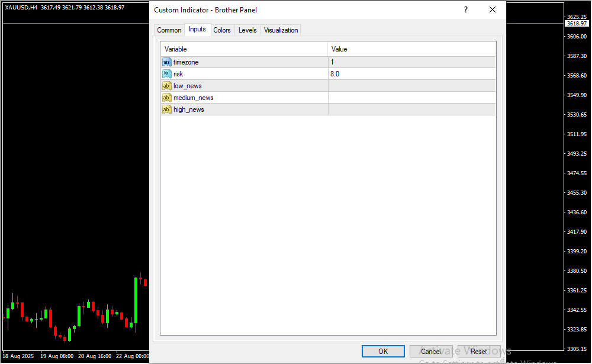
Task: Click the Value column header
Action: [411, 49]
